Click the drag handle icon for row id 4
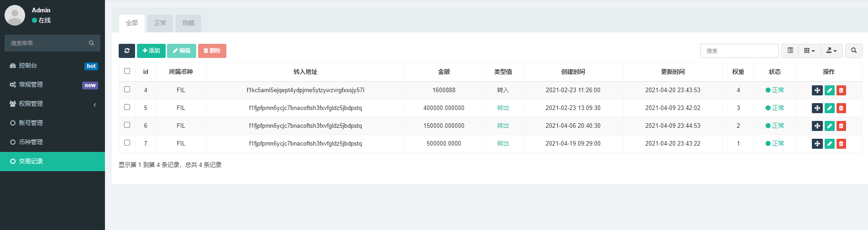 point(817,90)
